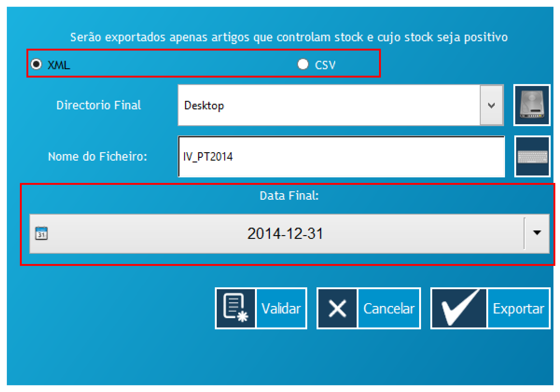Click the calendar icon in date field
The image size is (560, 392).
(x=41, y=233)
